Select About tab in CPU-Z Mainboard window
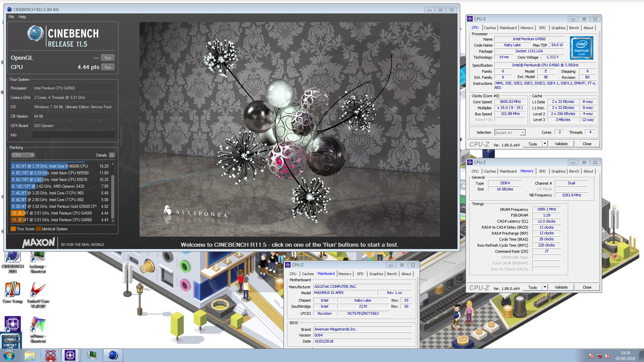The height and width of the screenshot is (362, 644). [x=406, y=274]
